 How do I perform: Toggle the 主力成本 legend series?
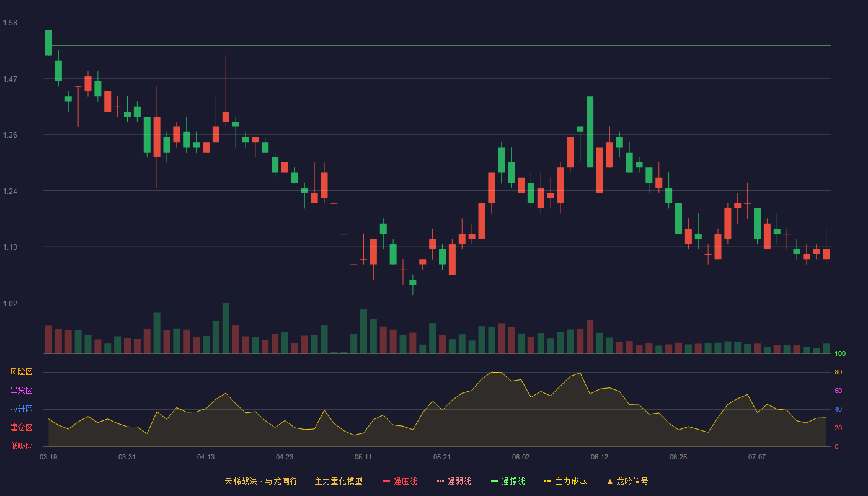565,481
